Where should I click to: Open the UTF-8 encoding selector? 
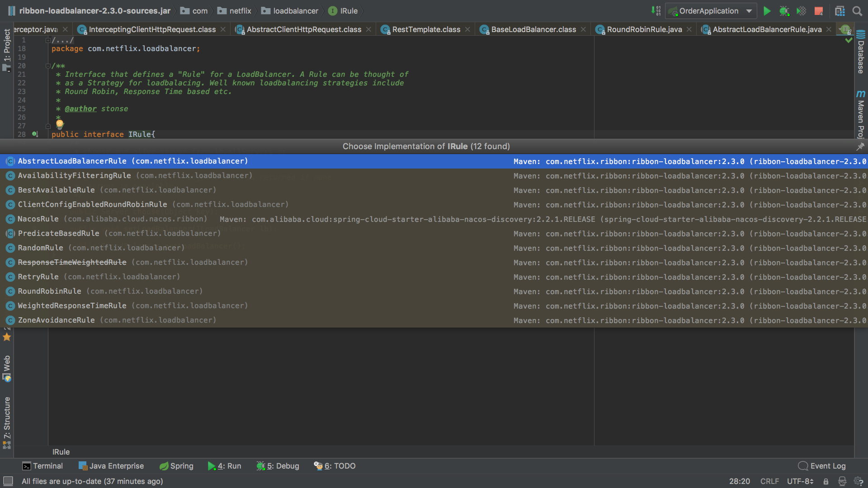(x=800, y=482)
